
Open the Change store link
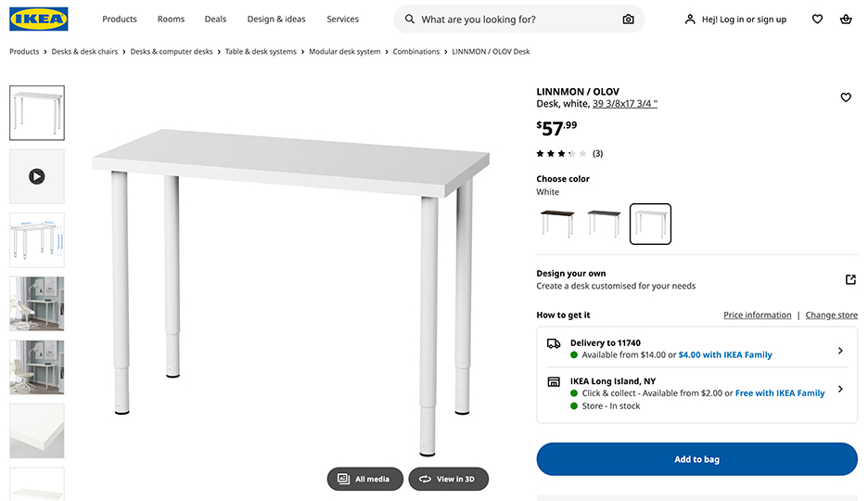(831, 315)
